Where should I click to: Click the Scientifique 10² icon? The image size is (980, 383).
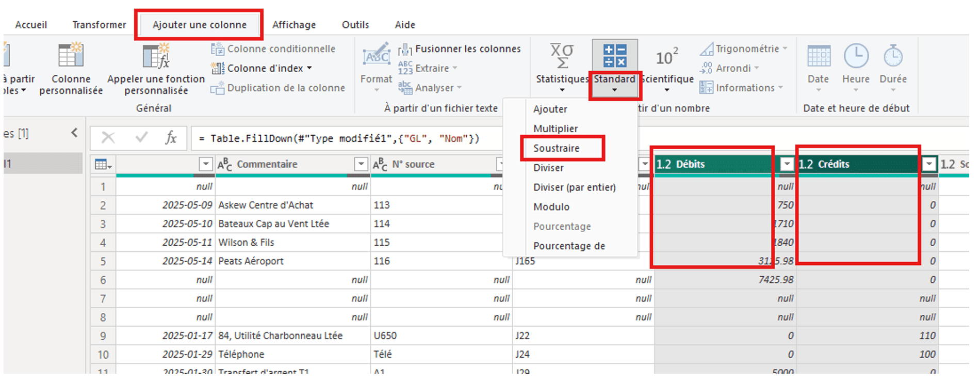click(x=666, y=57)
